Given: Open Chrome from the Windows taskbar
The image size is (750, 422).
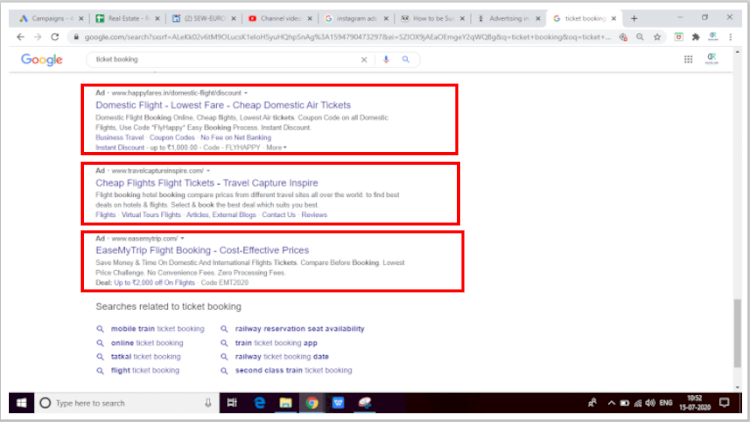Looking at the screenshot, I should click(312, 403).
